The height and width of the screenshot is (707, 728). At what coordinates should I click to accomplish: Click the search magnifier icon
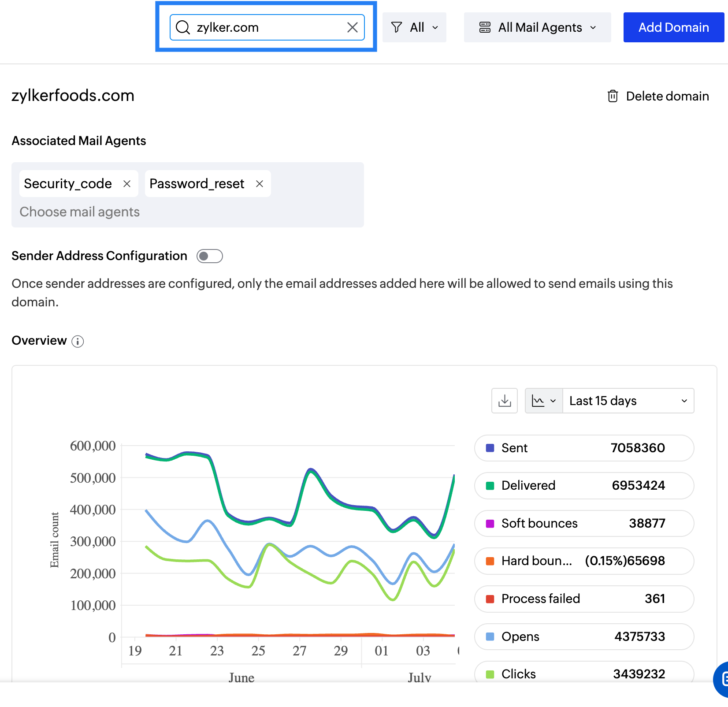(182, 27)
